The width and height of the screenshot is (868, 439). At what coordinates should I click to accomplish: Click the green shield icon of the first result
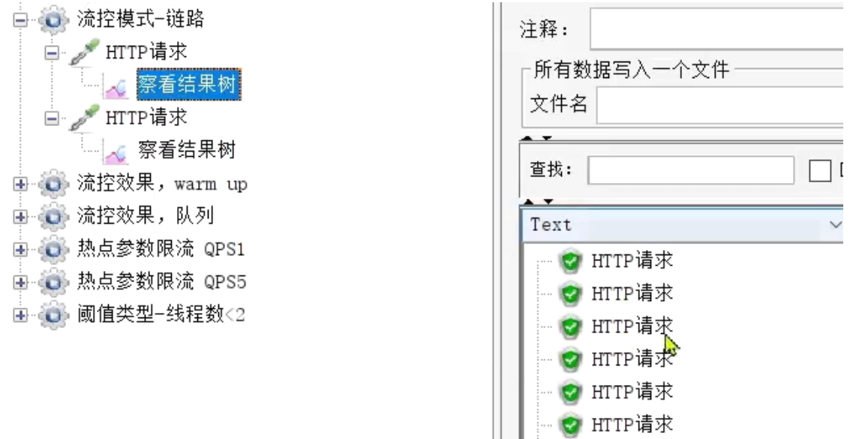click(575, 260)
